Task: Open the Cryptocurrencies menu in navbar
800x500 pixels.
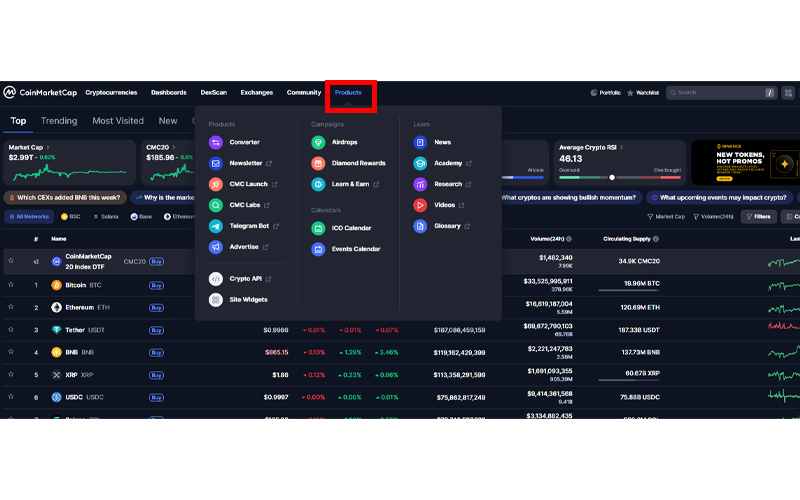Action: pos(111,93)
